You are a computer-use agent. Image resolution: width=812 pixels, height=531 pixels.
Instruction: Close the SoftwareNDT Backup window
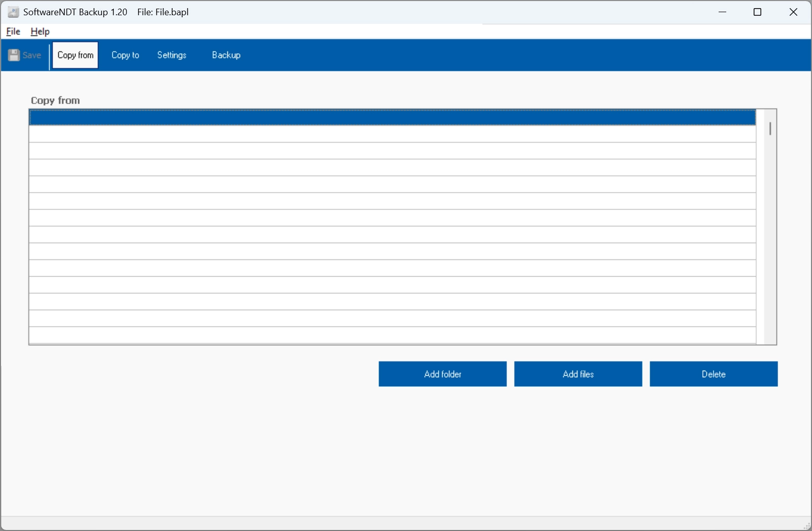[793, 12]
